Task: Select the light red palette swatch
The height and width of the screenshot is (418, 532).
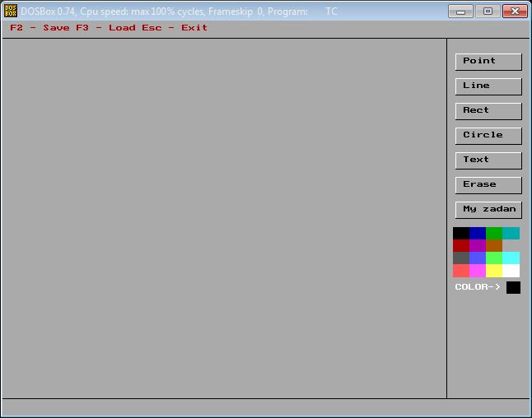Action: coord(461,271)
